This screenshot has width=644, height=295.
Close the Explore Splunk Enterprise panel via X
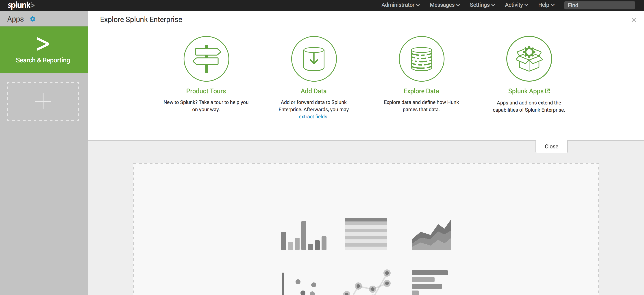tap(634, 20)
